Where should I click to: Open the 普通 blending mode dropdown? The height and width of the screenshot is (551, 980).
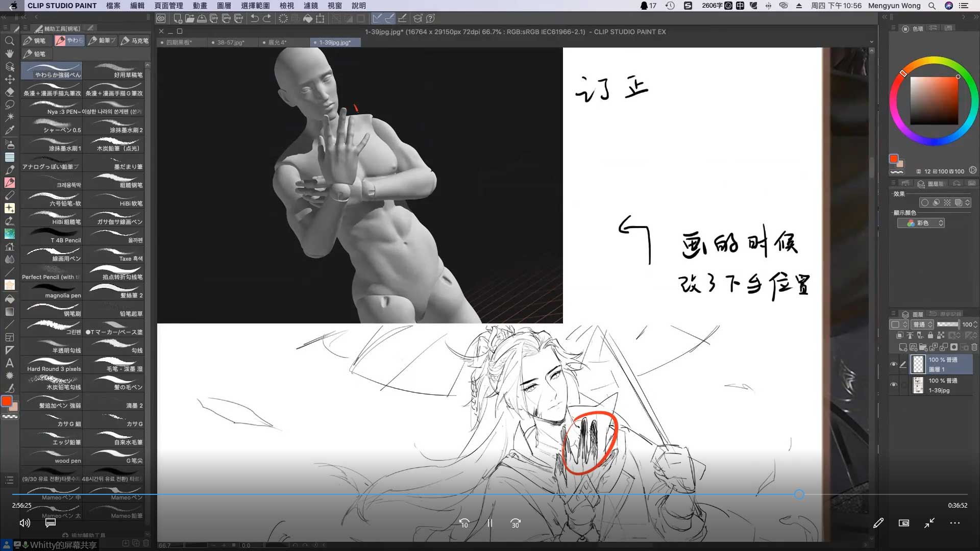pyautogui.click(x=923, y=324)
